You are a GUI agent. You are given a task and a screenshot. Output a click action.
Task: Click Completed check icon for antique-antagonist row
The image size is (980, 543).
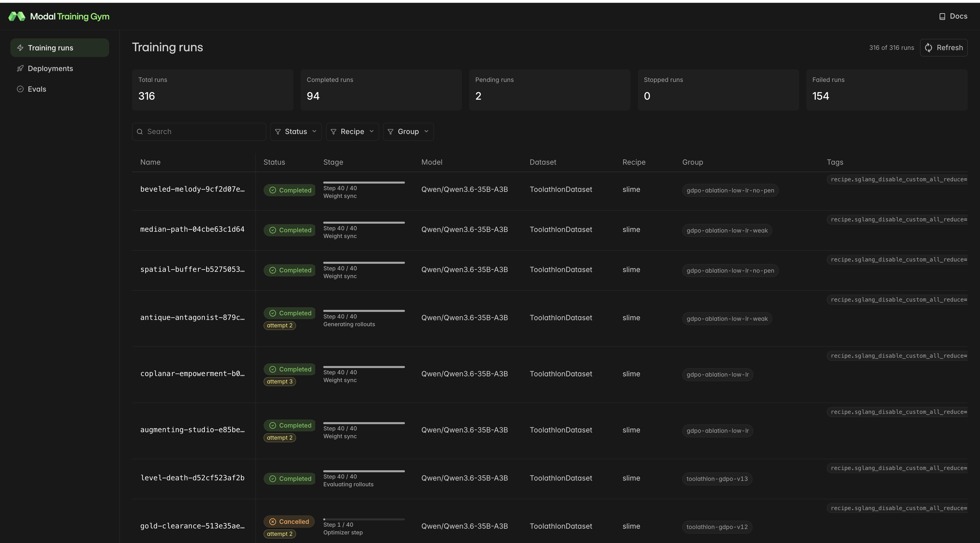coord(273,313)
